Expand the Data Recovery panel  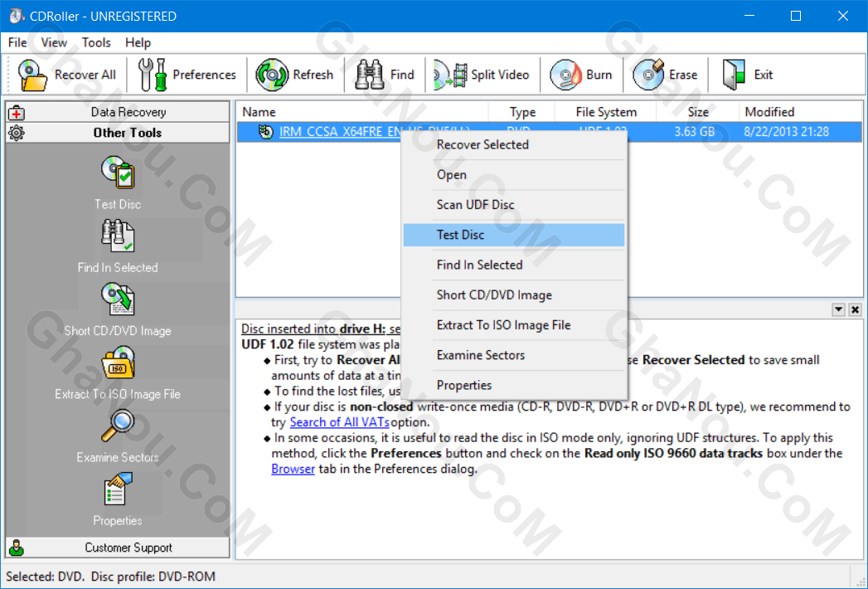[118, 112]
